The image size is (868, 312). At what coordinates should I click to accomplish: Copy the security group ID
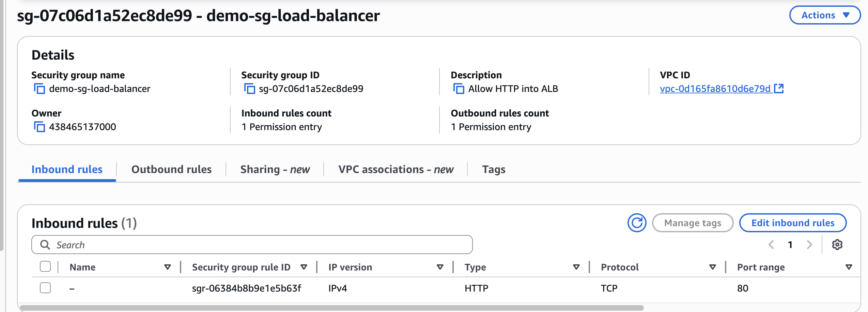[x=249, y=89]
